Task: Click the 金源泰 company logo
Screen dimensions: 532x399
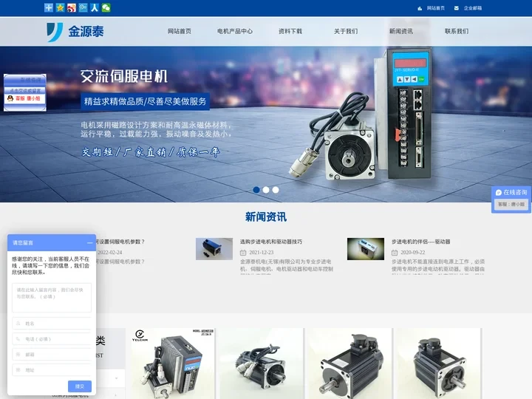Action: coord(75,32)
